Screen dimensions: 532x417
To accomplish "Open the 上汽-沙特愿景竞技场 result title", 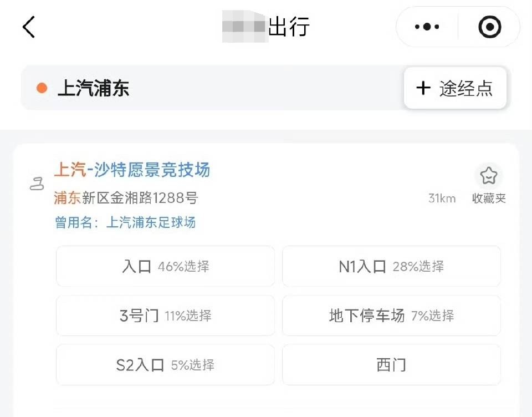I will coord(132,170).
